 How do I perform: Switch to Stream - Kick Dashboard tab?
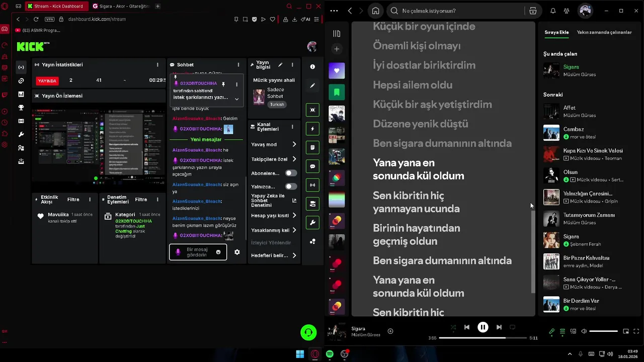pyautogui.click(x=56, y=6)
